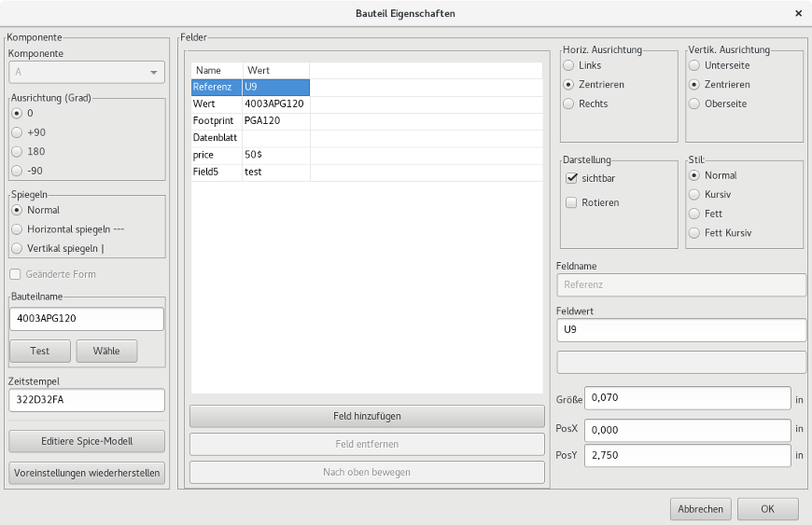Confirm with the OK button
This screenshot has height=525, width=812.
point(767,509)
